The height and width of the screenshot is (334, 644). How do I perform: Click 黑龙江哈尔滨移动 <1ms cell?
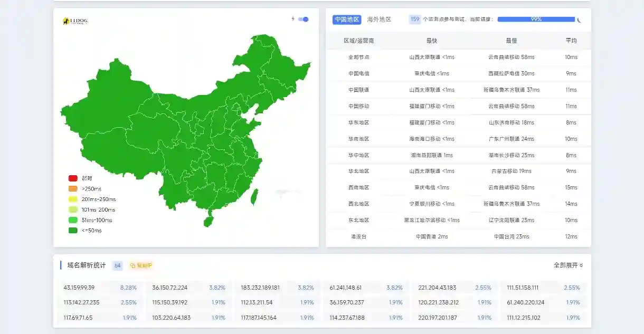pos(432,220)
